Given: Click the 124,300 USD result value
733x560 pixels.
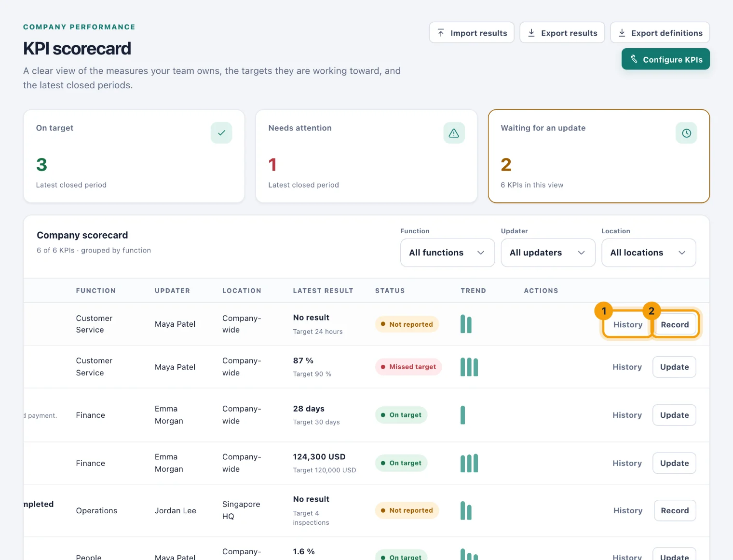Looking at the screenshot, I should (x=319, y=456).
